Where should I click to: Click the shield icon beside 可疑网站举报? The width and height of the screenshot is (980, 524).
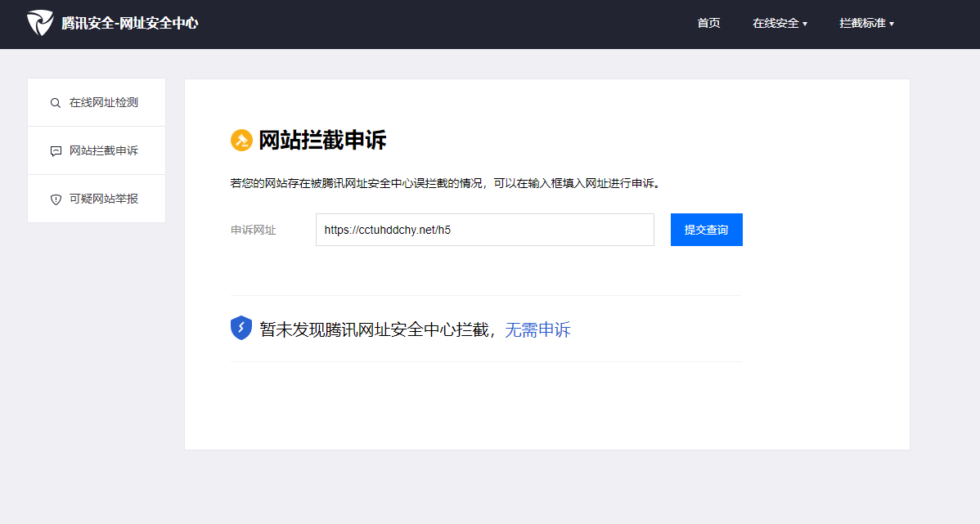click(56, 199)
